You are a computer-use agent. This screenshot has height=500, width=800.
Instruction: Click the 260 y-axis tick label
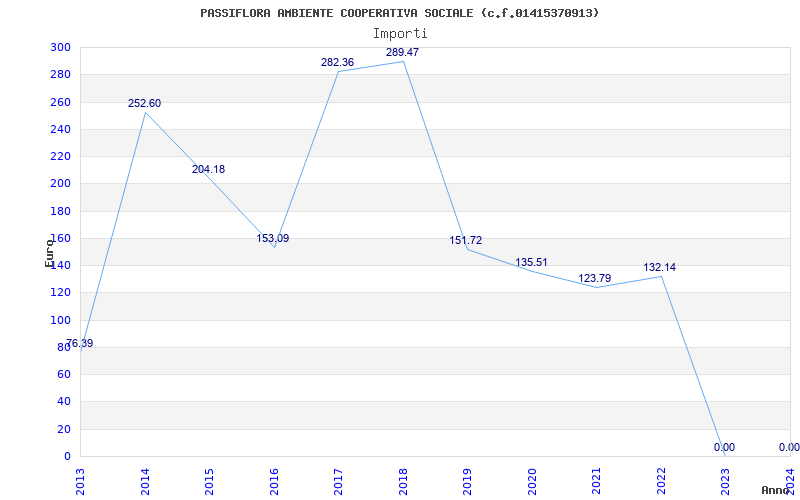click(x=60, y=102)
